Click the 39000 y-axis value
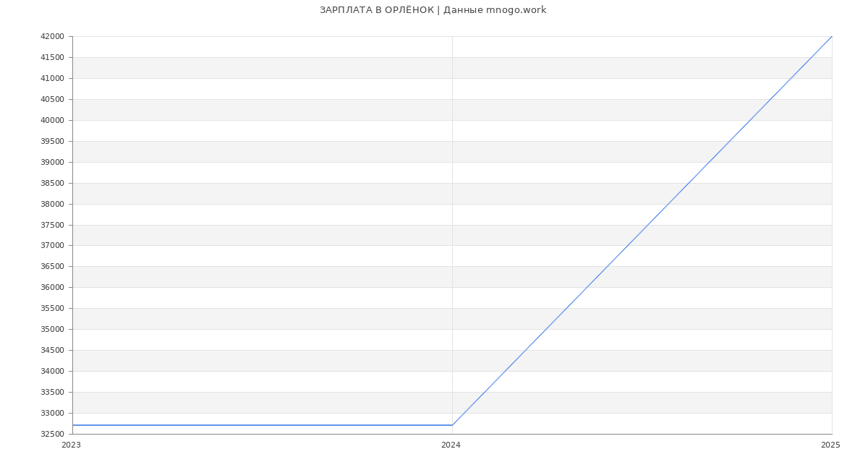Screen dimensions: 868x470 pyautogui.click(x=52, y=163)
